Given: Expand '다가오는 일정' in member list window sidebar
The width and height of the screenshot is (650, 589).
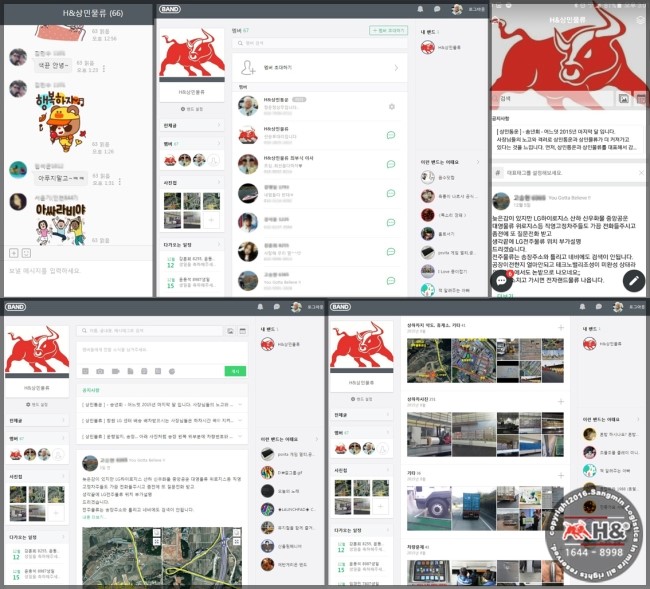Looking at the screenshot, I should click(192, 245).
